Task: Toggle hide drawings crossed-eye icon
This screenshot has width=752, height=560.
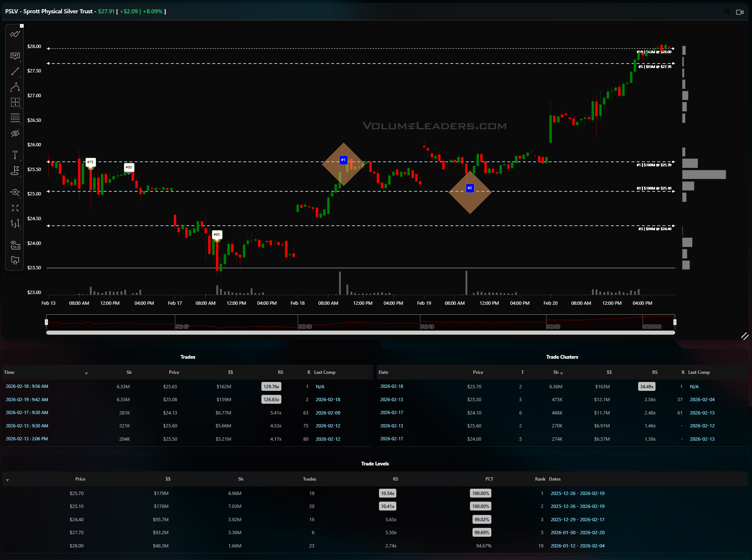Action: coord(15,133)
